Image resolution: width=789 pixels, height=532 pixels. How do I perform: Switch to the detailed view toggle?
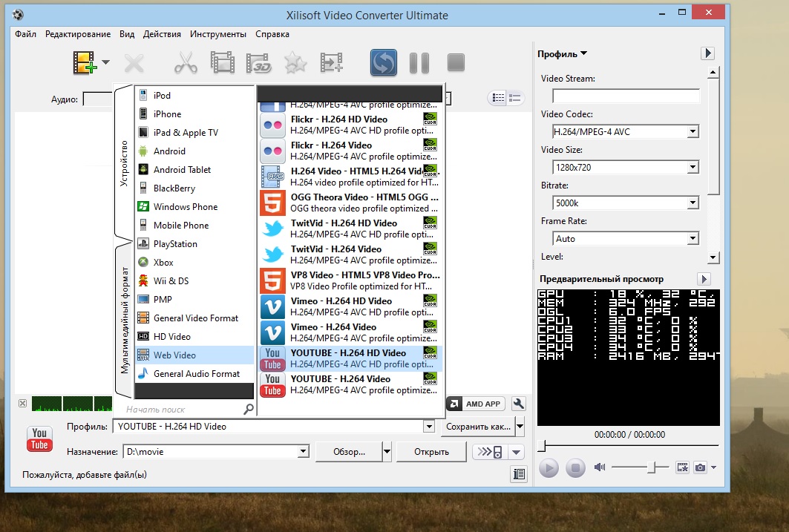point(514,98)
